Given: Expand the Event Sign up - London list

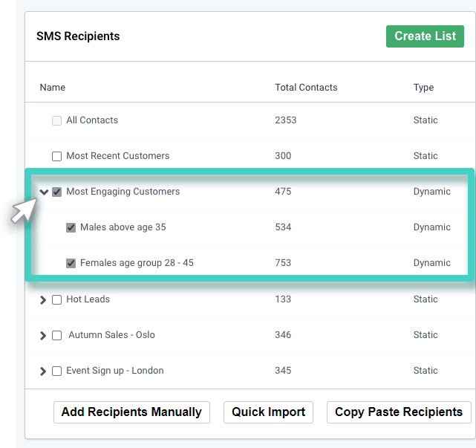Looking at the screenshot, I should pos(43,371).
